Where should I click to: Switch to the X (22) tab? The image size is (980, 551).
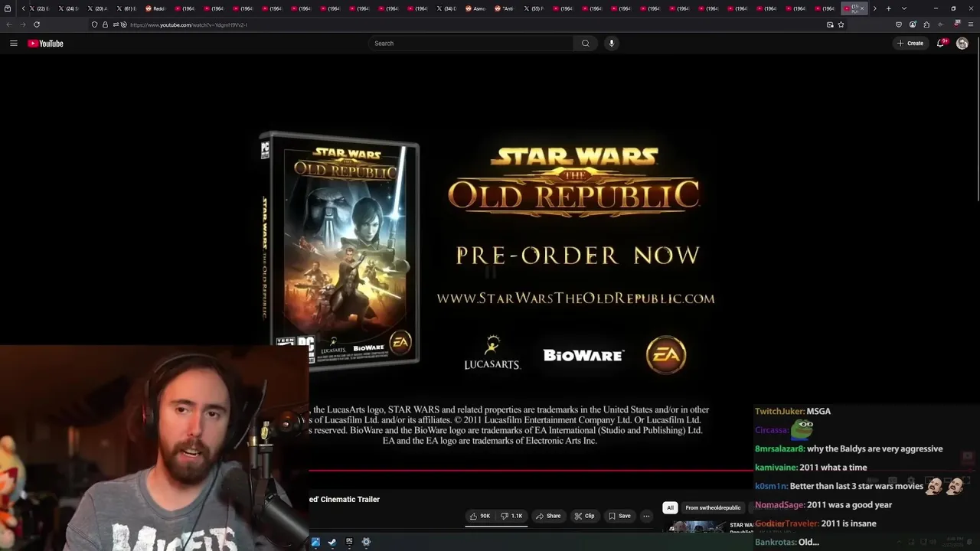coord(40,8)
